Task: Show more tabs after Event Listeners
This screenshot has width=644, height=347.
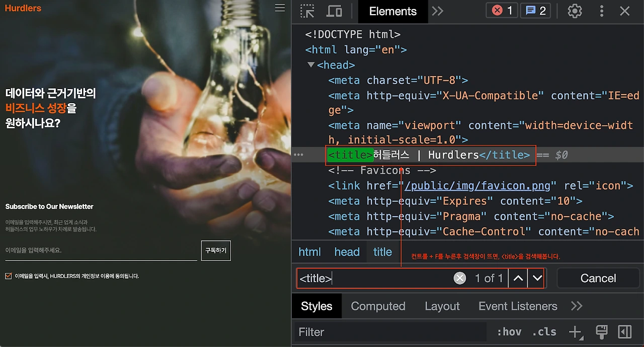Action: click(577, 306)
